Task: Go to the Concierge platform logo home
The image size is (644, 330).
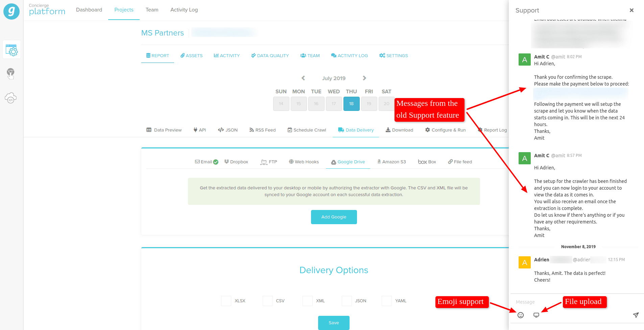Action: [x=11, y=11]
